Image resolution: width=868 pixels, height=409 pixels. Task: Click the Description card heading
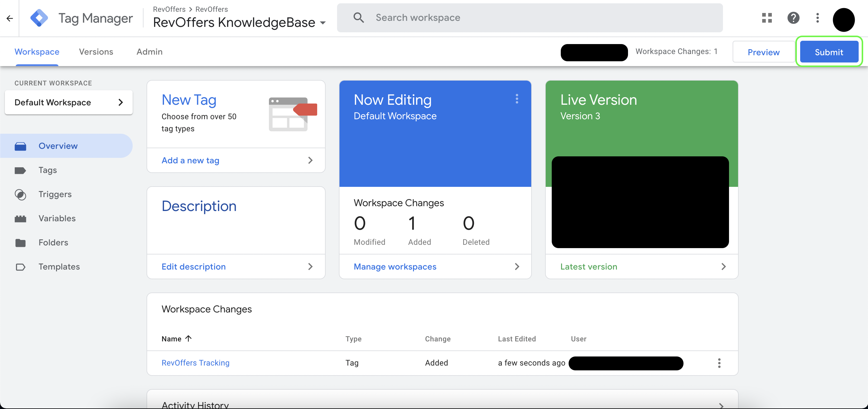199,206
